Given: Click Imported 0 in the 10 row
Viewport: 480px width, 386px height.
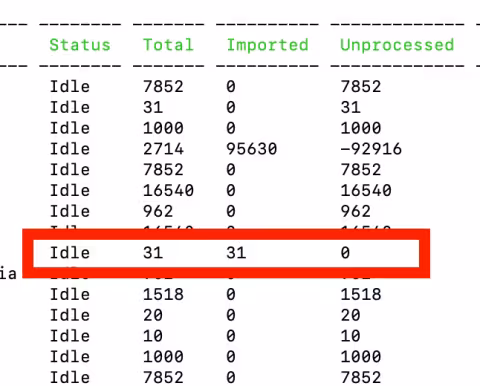Looking at the screenshot, I should click(231, 336).
